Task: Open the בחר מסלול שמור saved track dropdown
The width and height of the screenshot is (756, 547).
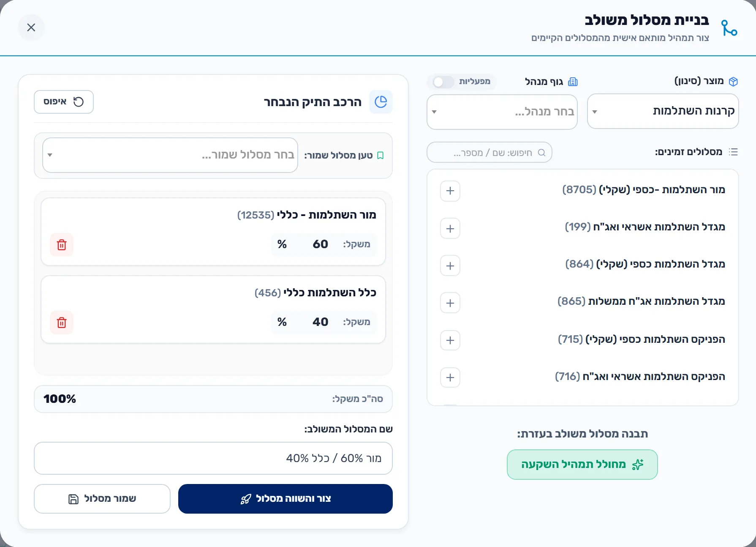Action: 170,155
